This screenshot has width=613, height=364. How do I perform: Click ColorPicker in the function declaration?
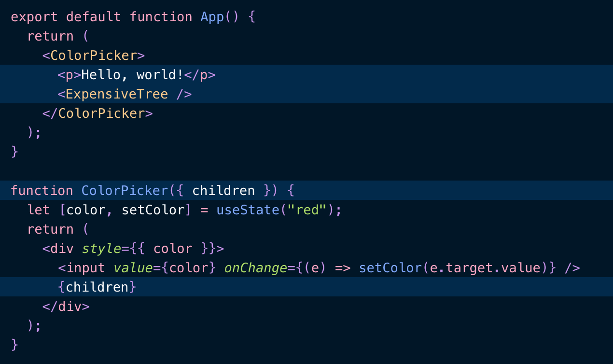point(125,191)
